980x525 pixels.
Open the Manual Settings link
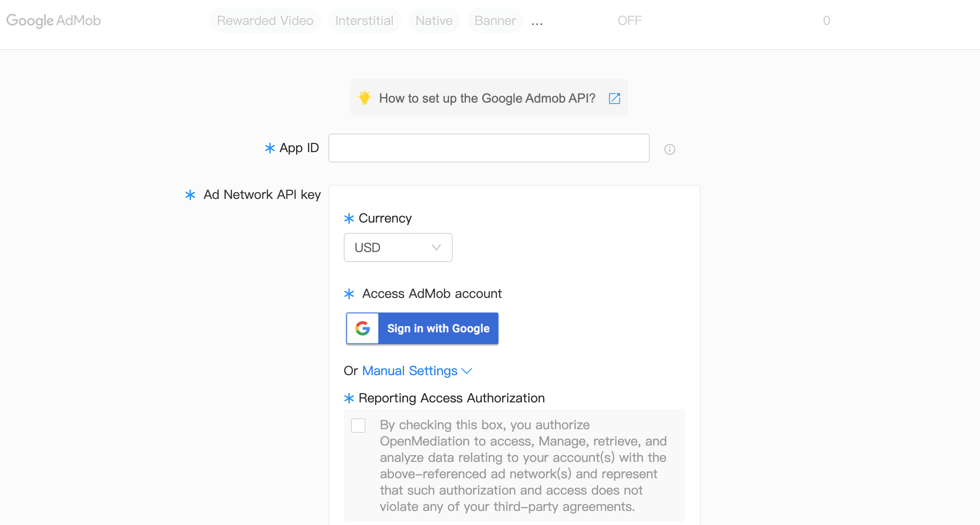coord(410,371)
